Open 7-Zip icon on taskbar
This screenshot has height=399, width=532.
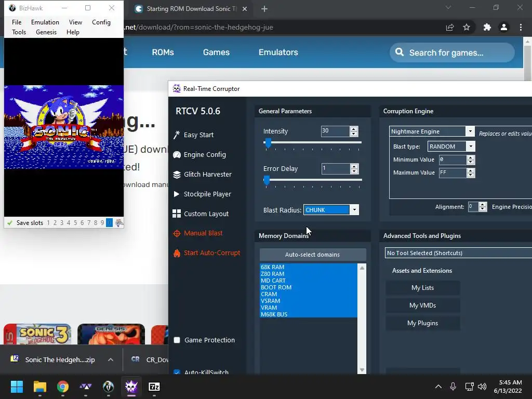click(154, 387)
